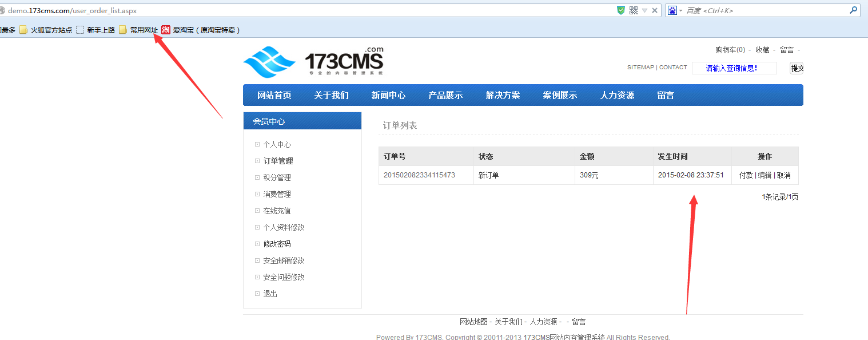The image size is (868, 340).
Task: Click the URL address field
Action: coord(309,10)
